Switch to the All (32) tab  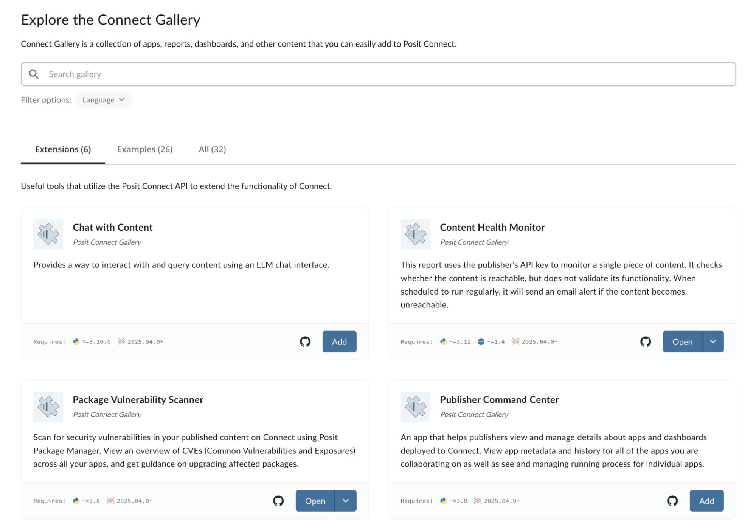[212, 149]
